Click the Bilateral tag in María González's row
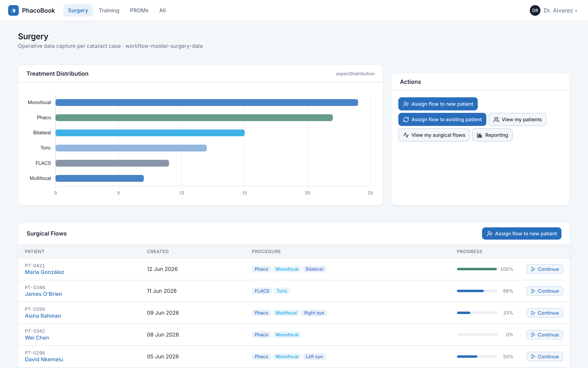 pyautogui.click(x=314, y=269)
